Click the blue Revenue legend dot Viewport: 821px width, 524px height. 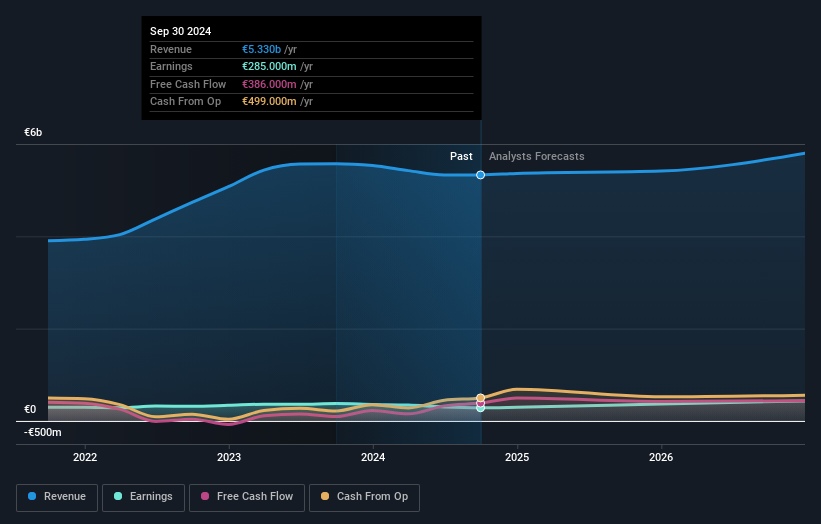(x=32, y=496)
